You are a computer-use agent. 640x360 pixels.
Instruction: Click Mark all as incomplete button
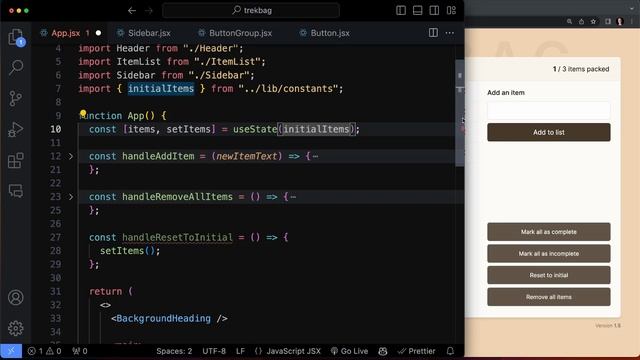(549, 253)
